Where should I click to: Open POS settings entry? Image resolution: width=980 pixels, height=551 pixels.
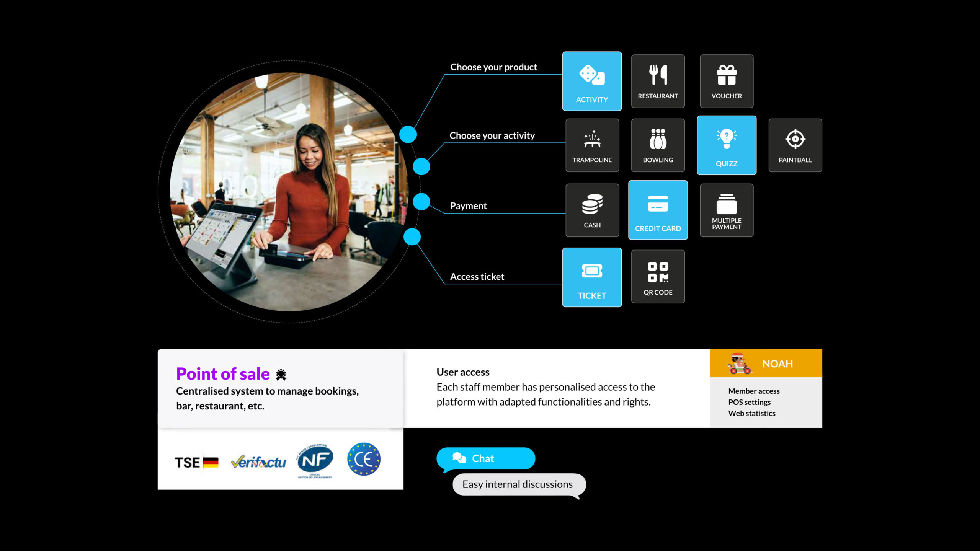tap(749, 402)
